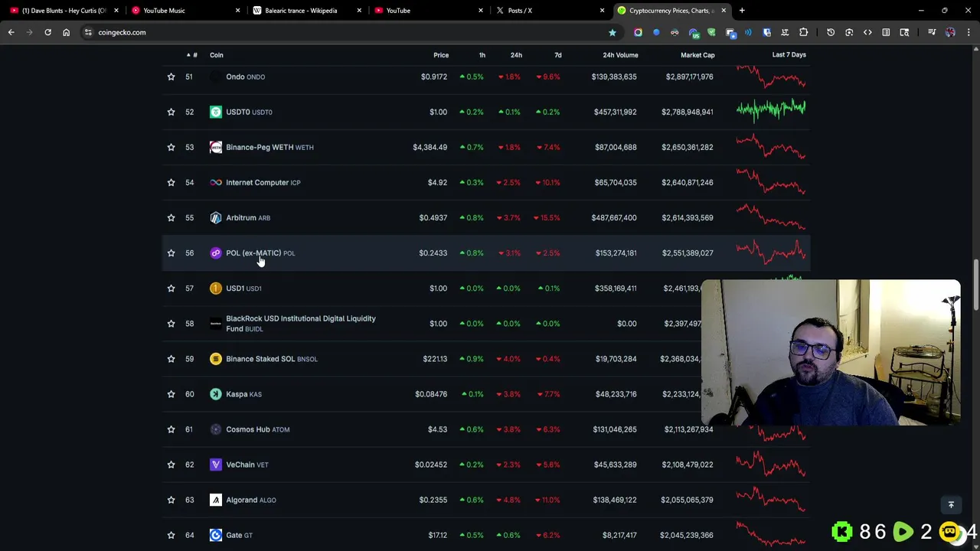Open the browser profile avatar
Viewport: 980px width, 551px height.
[950, 32]
